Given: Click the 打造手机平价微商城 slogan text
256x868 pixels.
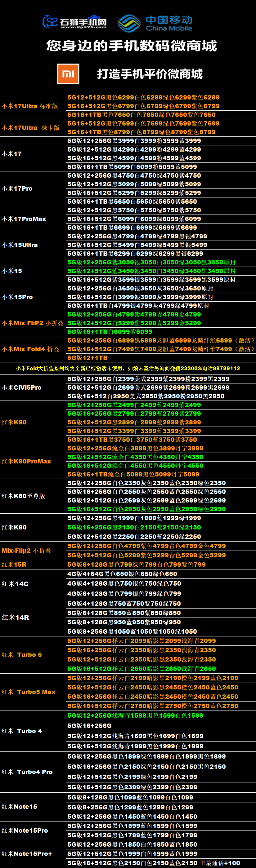Looking at the screenshot, I should pos(150,74).
